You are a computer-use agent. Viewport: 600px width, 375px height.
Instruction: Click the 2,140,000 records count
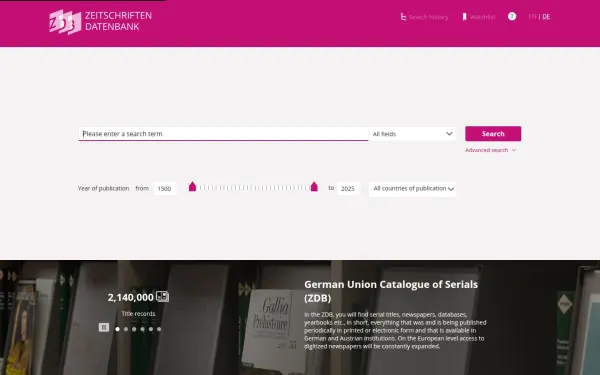[130, 297]
